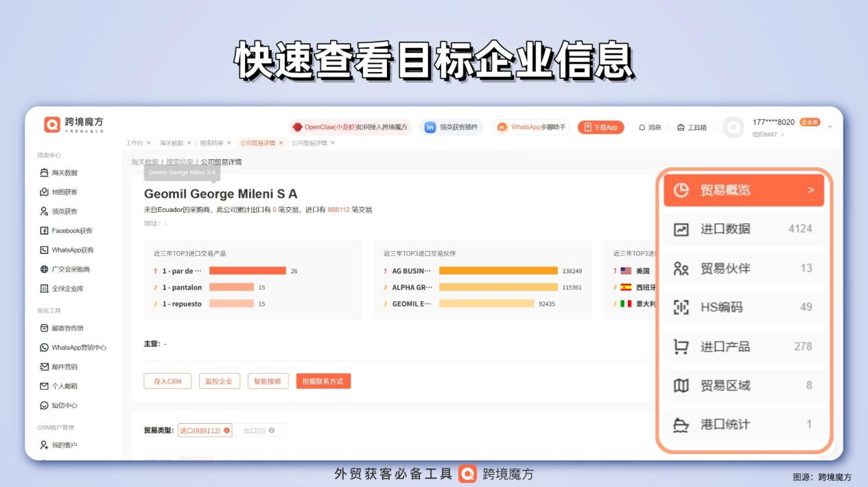This screenshot has width=868, height=487.
Task: Select 港口统计 with count 1
Action: [744, 425]
